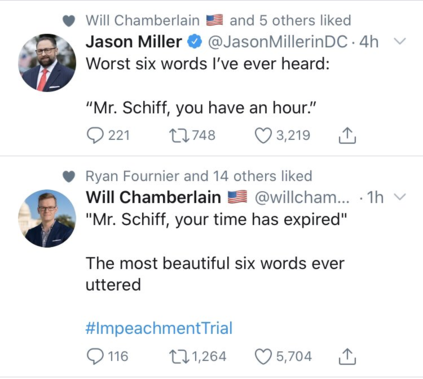The width and height of the screenshot is (423, 379).
Task: Click Jason Miller display name
Action: [134, 42]
